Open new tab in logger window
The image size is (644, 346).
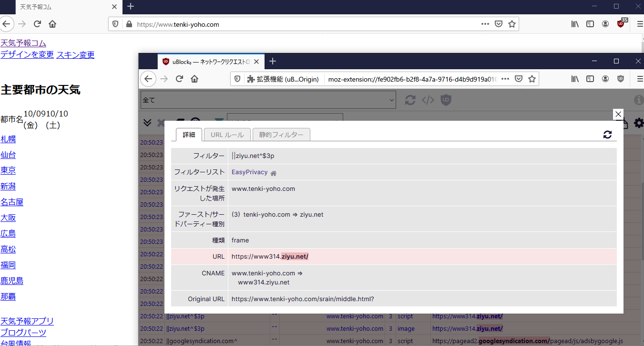273,61
